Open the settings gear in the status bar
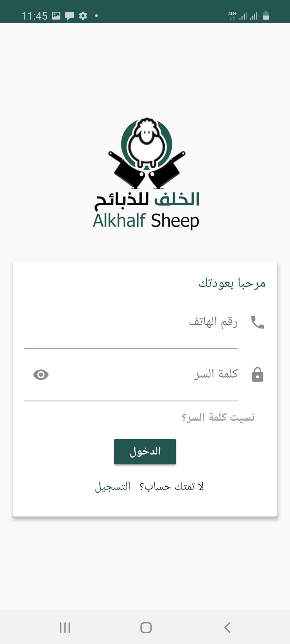 (83, 15)
